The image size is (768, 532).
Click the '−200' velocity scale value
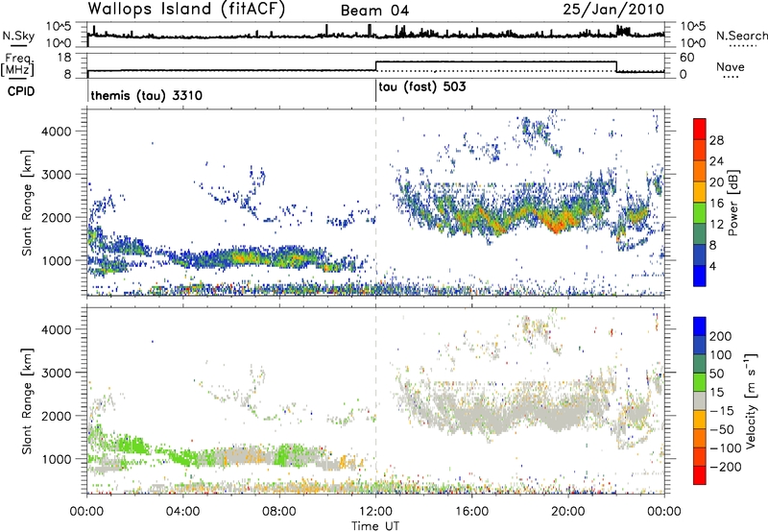pyautogui.click(x=726, y=467)
